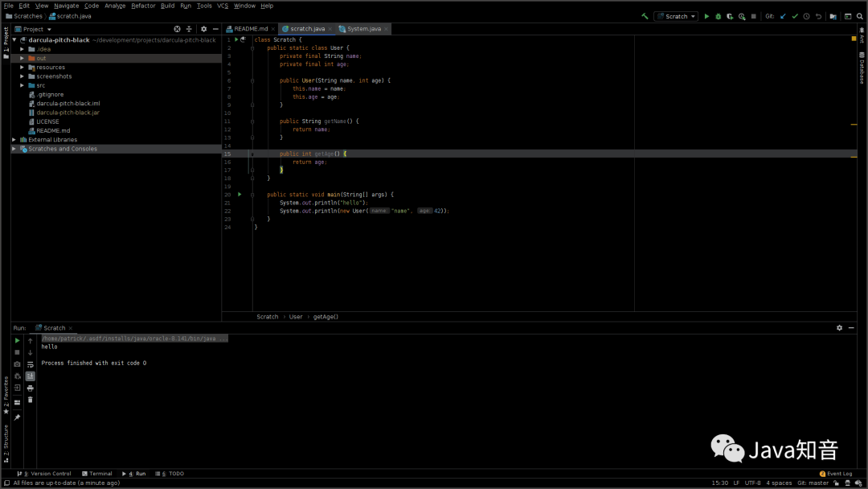Close the scratch.java editor tab
The height and width of the screenshot is (489, 868).
tap(330, 29)
